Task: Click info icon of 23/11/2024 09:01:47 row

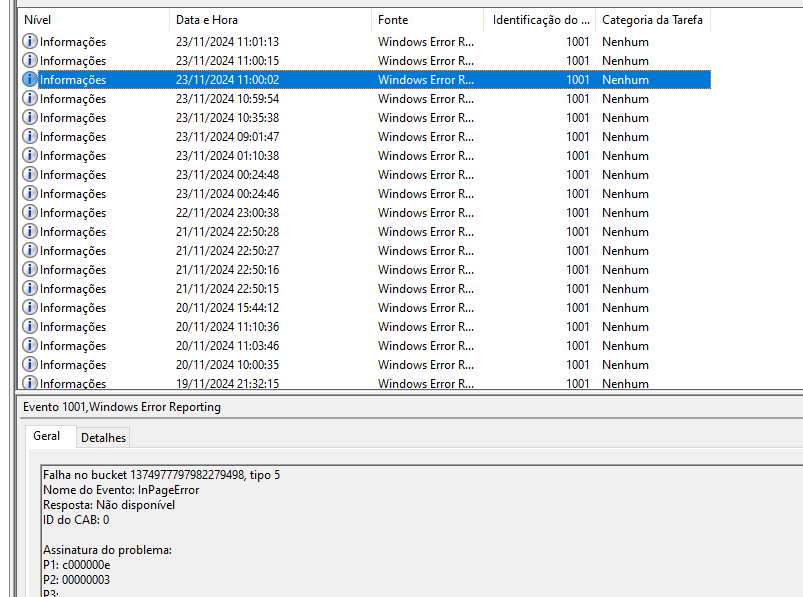Action: (30, 137)
